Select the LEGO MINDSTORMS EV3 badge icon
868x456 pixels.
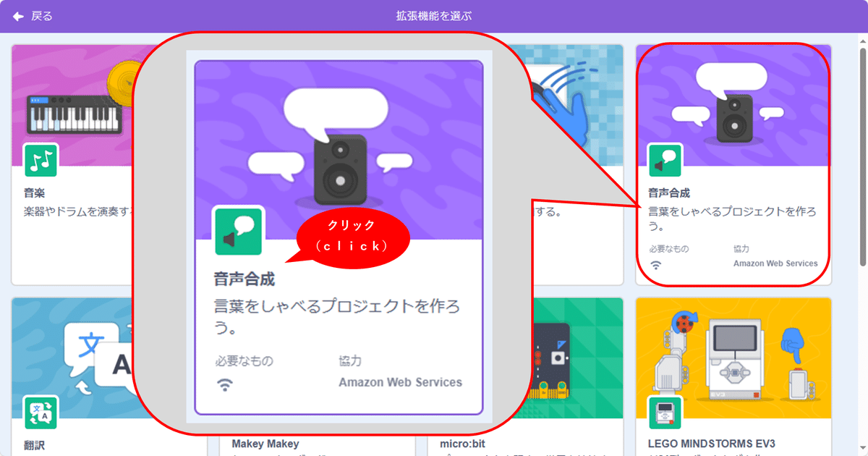tap(665, 413)
